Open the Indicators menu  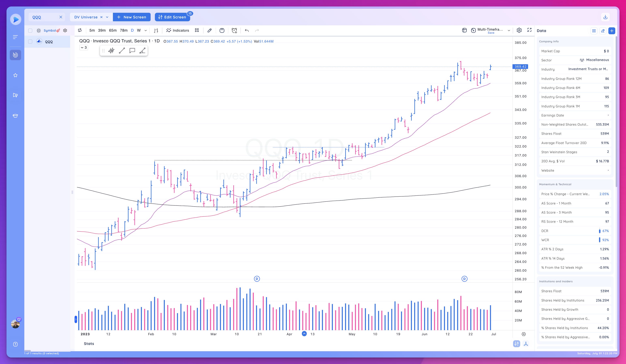pyautogui.click(x=177, y=30)
